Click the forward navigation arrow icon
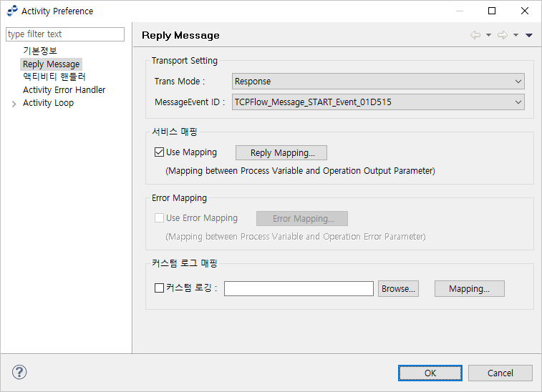 coord(502,35)
